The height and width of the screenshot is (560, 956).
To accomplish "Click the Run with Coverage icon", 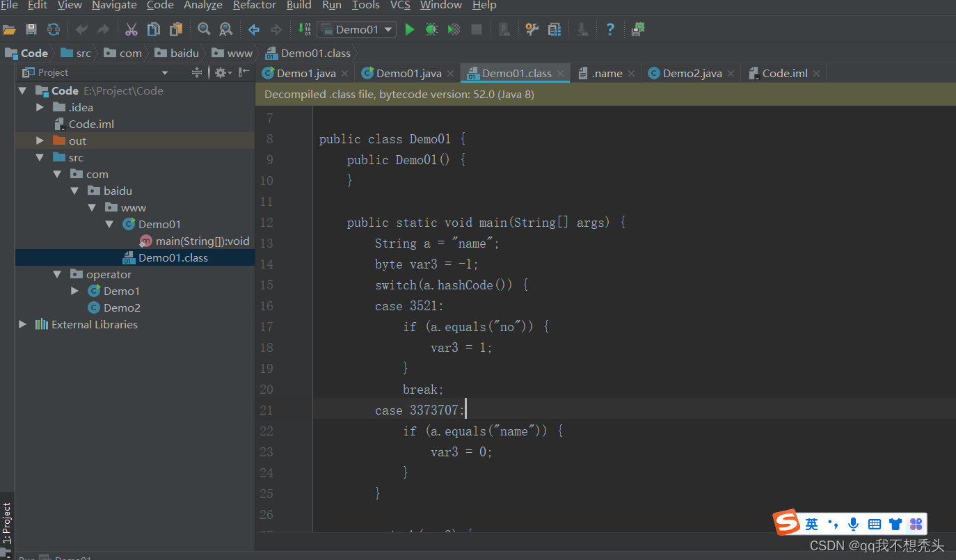I will pos(454,29).
